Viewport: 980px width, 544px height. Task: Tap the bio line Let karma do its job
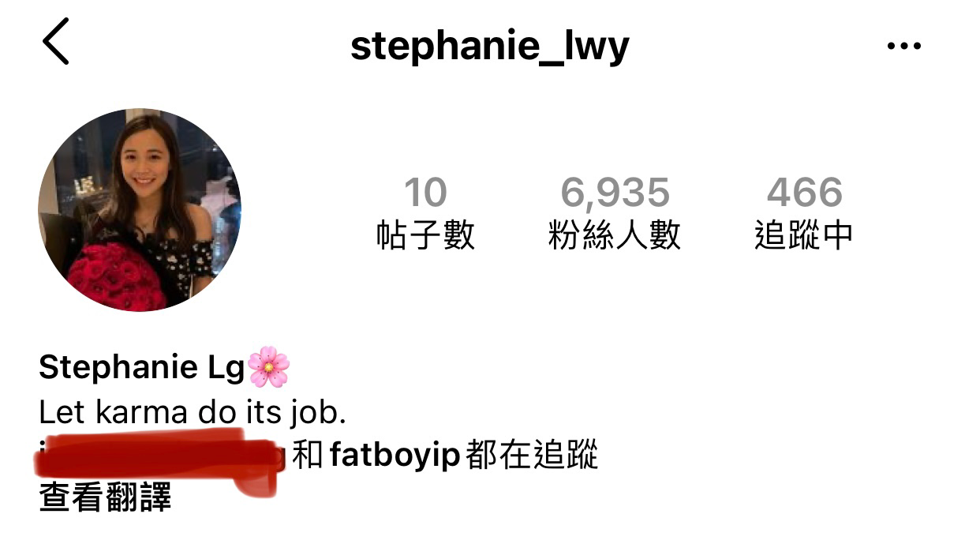193,412
